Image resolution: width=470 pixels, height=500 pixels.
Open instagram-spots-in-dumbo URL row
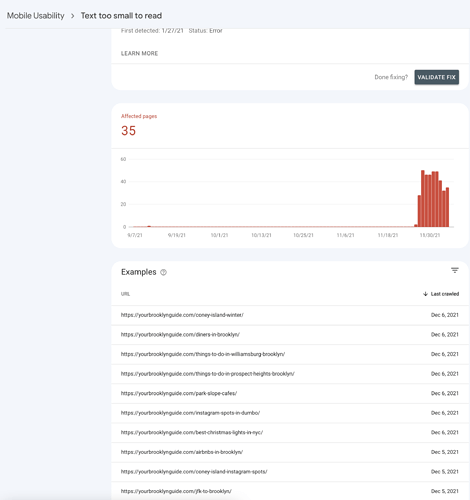pos(290,413)
